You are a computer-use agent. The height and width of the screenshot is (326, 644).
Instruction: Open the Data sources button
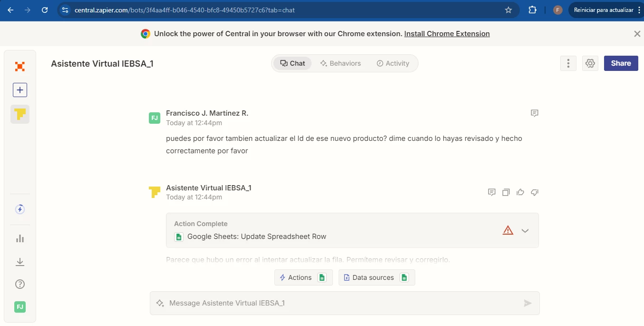tap(377, 277)
